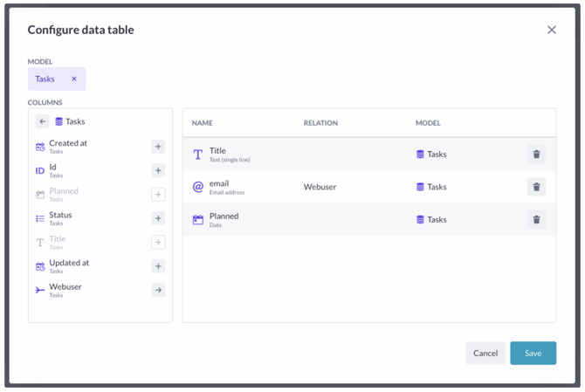The image size is (585, 392).
Task: Click the Planned name in table
Action: click(224, 216)
